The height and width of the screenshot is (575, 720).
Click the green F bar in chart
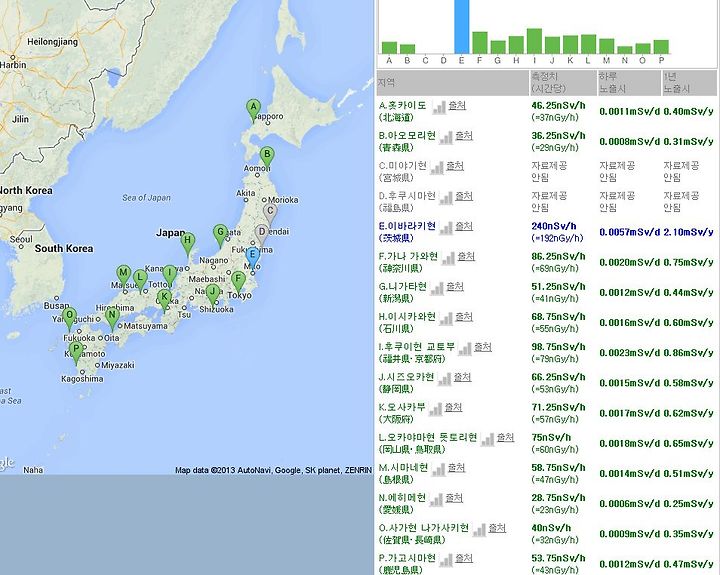coord(480,43)
